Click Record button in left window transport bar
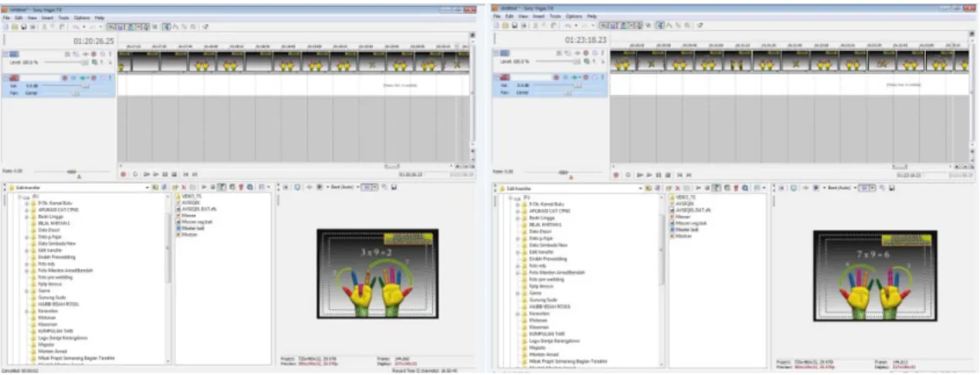The width and height of the screenshot is (980, 375). pos(123,174)
